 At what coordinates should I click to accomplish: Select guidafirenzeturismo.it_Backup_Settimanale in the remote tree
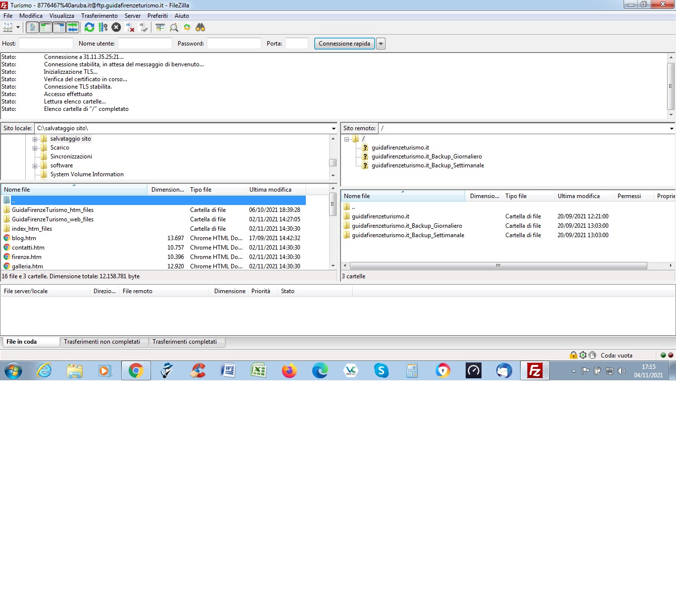click(x=428, y=165)
